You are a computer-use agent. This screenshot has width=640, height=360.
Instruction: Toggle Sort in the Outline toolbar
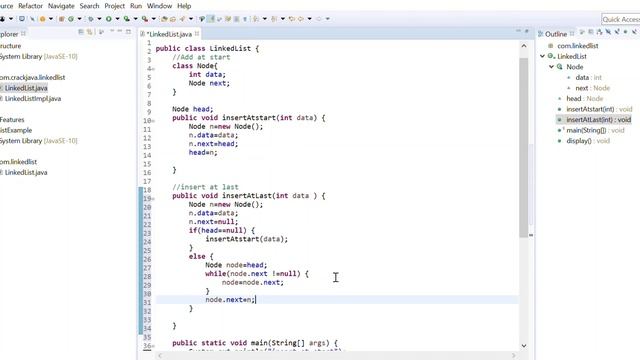[x=599, y=32]
